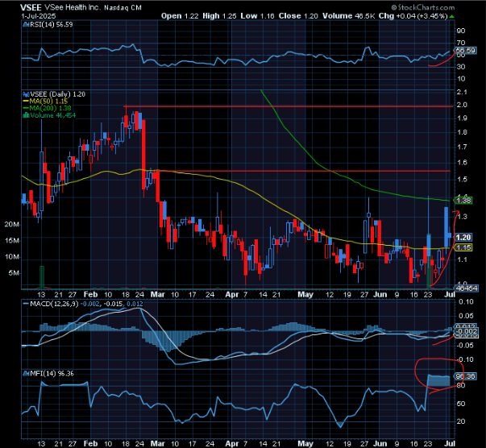Click the blue MACD legend dash
This screenshot has height=448, width=486.
[26, 304]
